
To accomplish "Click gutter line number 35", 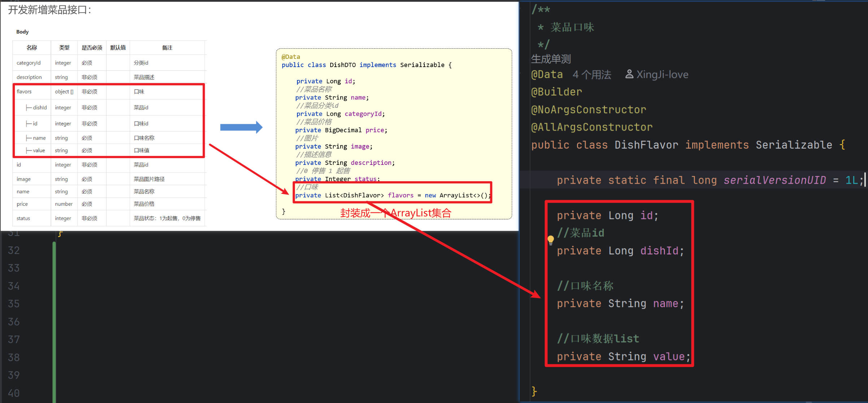I will [14, 304].
